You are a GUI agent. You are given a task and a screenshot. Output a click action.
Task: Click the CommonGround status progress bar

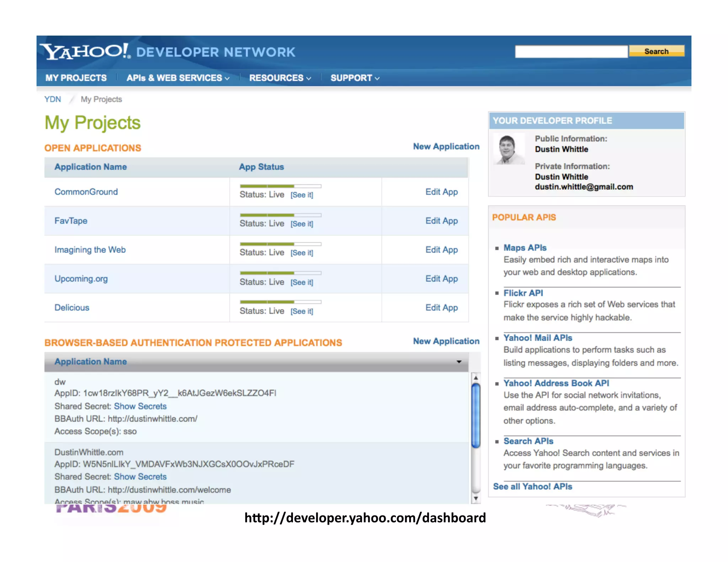coord(280,186)
